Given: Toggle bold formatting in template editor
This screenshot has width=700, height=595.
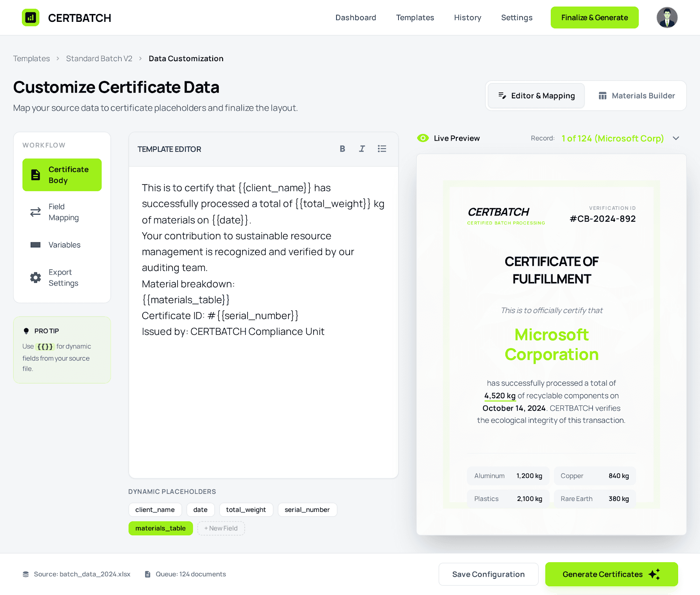Looking at the screenshot, I should (x=343, y=149).
